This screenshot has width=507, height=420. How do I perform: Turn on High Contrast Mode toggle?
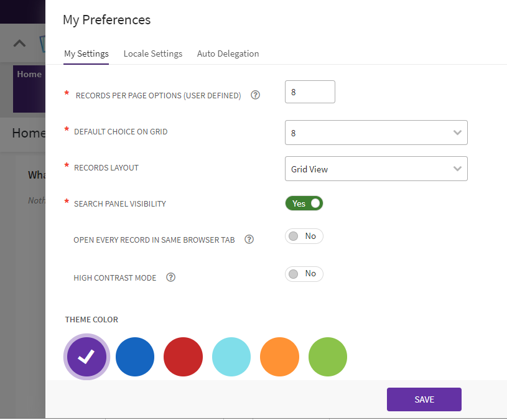[x=304, y=274]
